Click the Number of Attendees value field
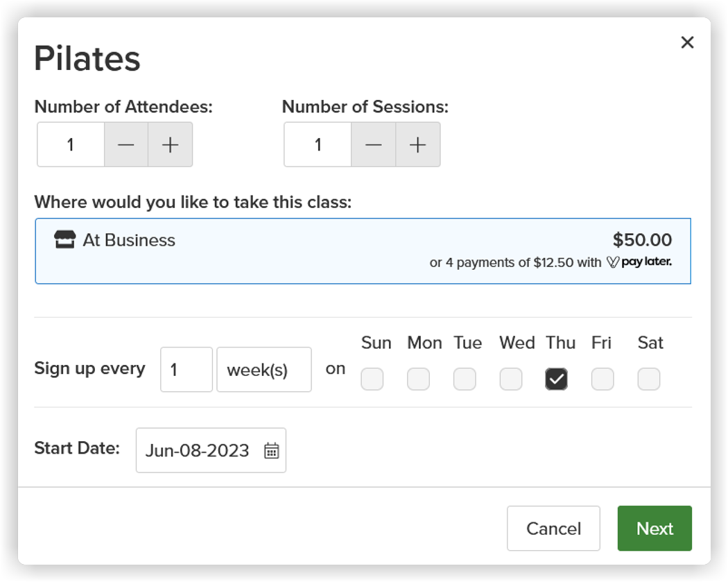 71,144
